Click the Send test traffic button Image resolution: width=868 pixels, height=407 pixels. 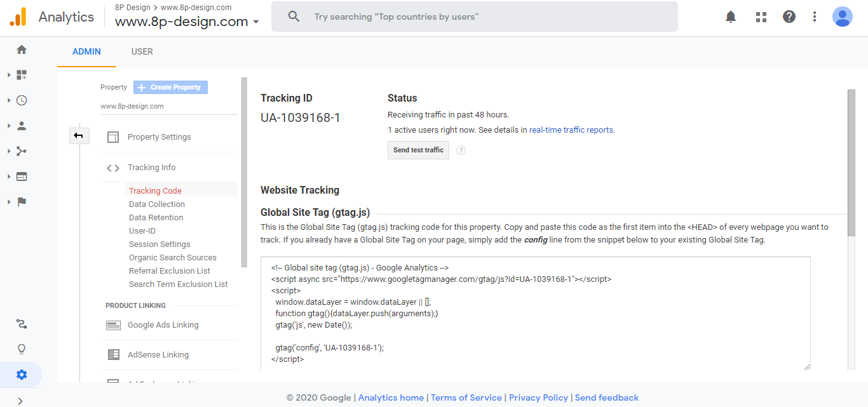(418, 150)
